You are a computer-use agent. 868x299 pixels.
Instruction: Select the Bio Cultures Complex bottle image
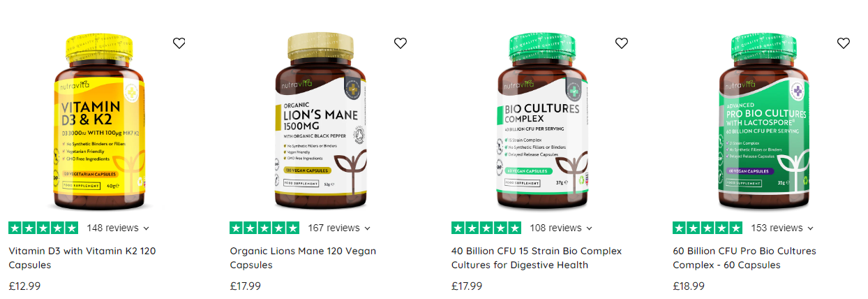(544, 122)
